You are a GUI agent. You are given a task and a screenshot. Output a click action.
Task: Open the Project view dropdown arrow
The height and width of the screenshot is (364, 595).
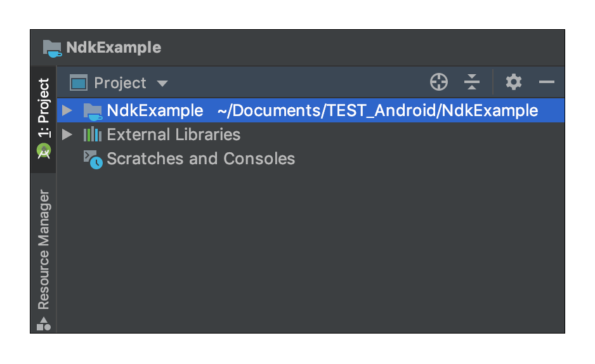click(162, 84)
